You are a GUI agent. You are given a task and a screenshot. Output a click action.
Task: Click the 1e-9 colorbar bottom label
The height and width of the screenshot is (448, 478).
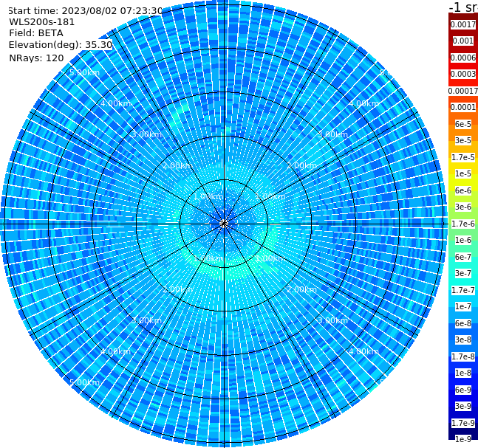(463, 439)
